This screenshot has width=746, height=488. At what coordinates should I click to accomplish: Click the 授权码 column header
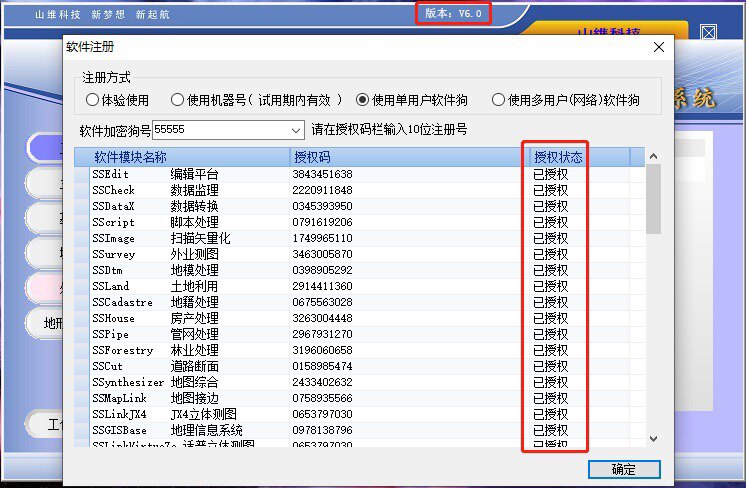pyautogui.click(x=409, y=157)
